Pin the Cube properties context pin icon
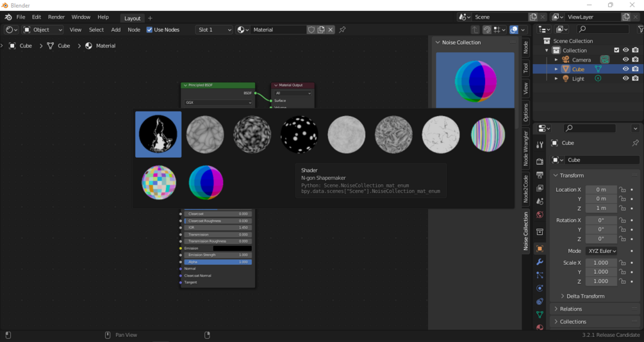The width and height of the screenshot is (644, 342). [636, 143]
